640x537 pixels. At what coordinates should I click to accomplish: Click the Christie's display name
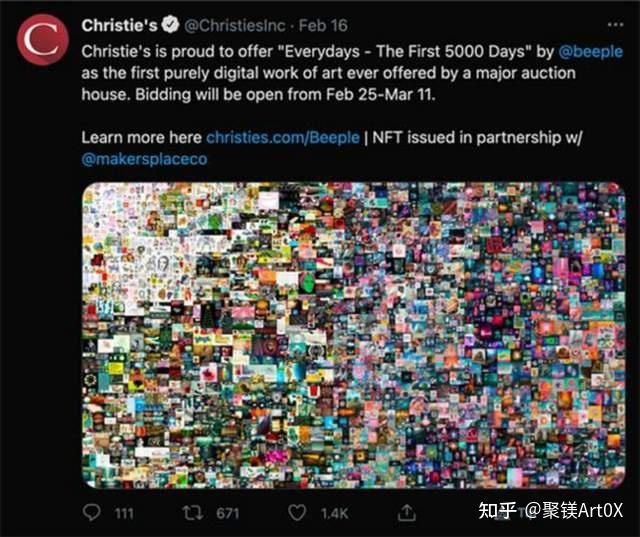[x=119, y=25]
